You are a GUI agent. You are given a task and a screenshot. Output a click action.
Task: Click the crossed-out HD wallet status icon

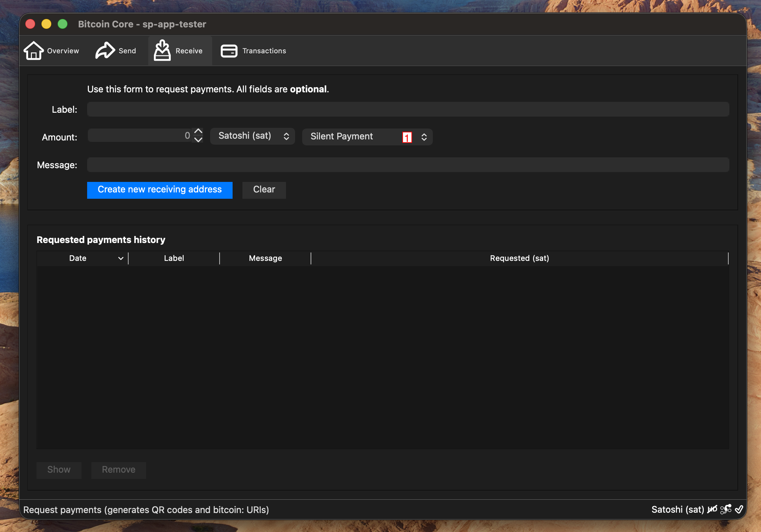(x=713, y=510)
